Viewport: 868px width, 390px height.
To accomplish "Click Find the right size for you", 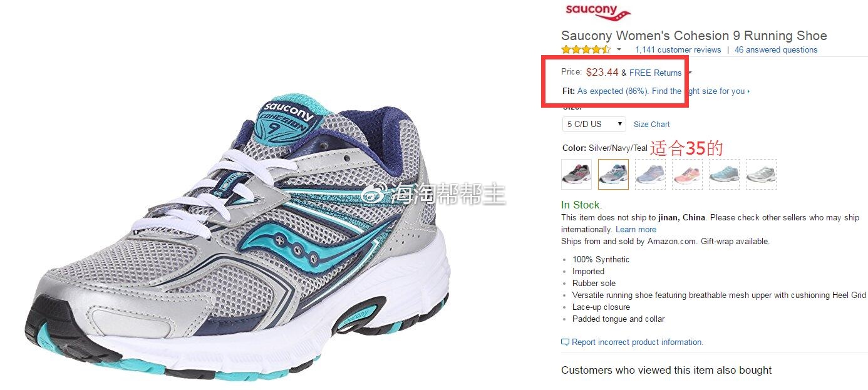I will point(698,91).
